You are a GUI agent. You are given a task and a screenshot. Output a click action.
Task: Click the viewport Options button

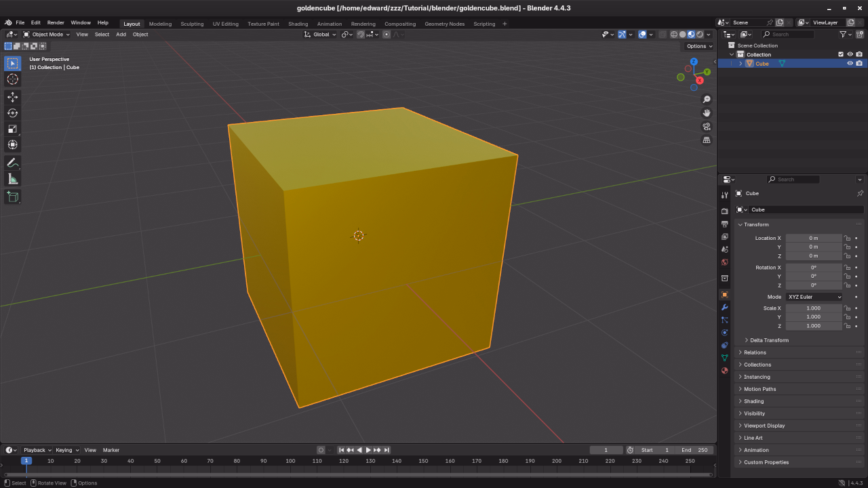pyautogui.click(x=700, y=46)
